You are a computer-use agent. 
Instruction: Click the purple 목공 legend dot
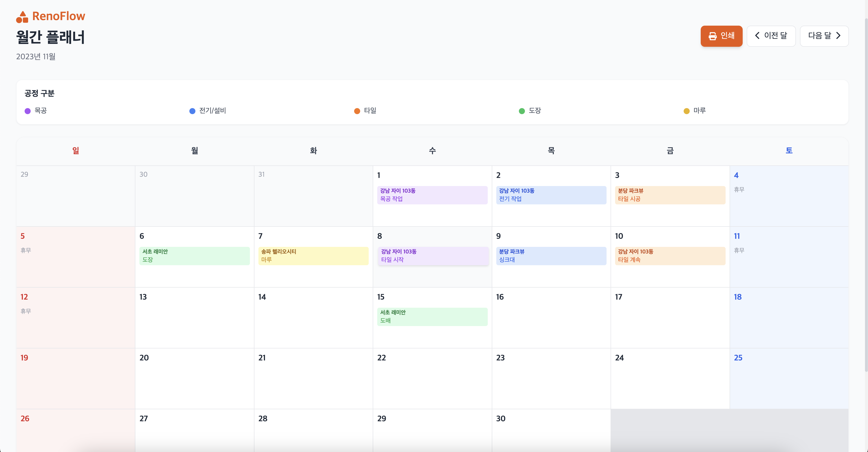28,111
